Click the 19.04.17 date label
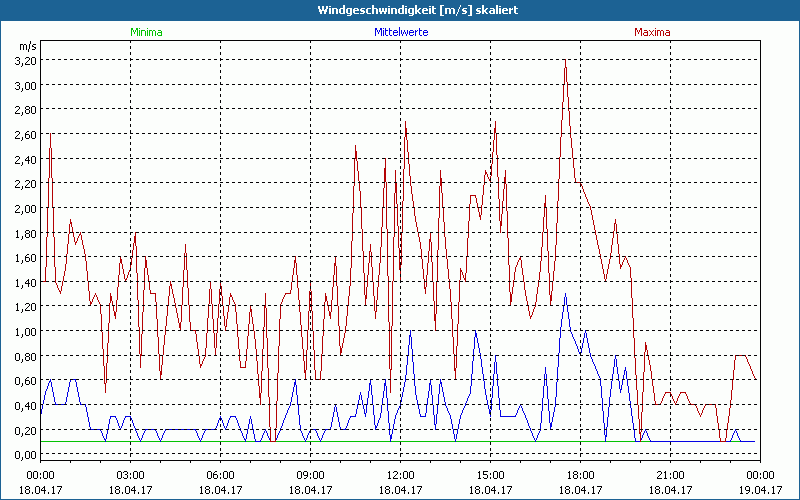The height and width of the screenshot is (500, 800). coord(760,490)
